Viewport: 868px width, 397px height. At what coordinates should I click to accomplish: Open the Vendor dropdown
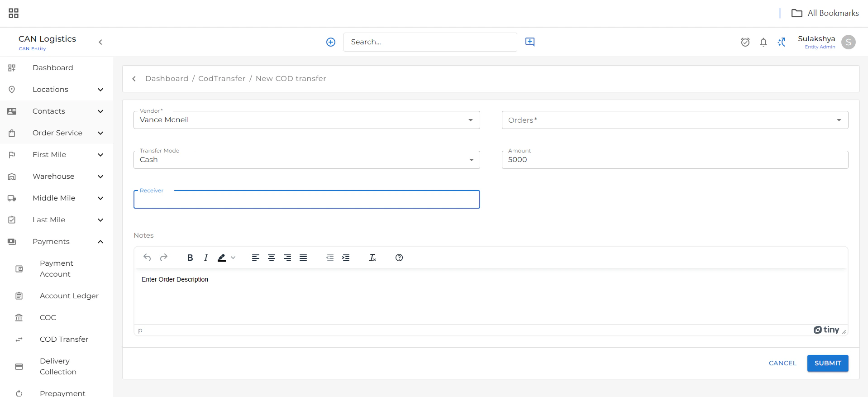[x=306, y=120]
